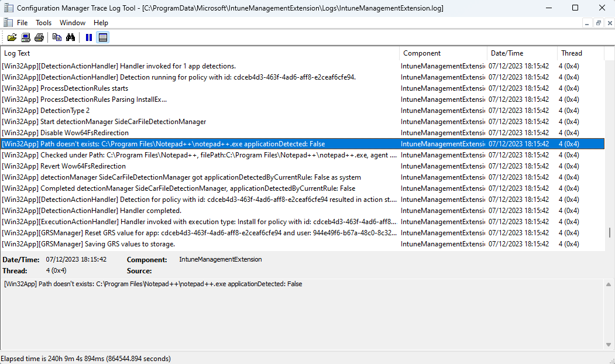Click the remote computer connect icon
Image resolution: width=615 pixels, height=364 pixels.
click(x=26, y=37)
